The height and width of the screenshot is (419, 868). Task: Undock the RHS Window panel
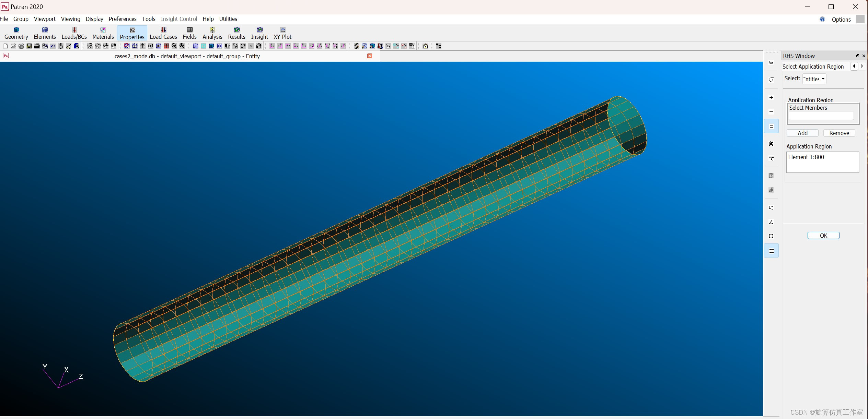click(x=857, y=56)
